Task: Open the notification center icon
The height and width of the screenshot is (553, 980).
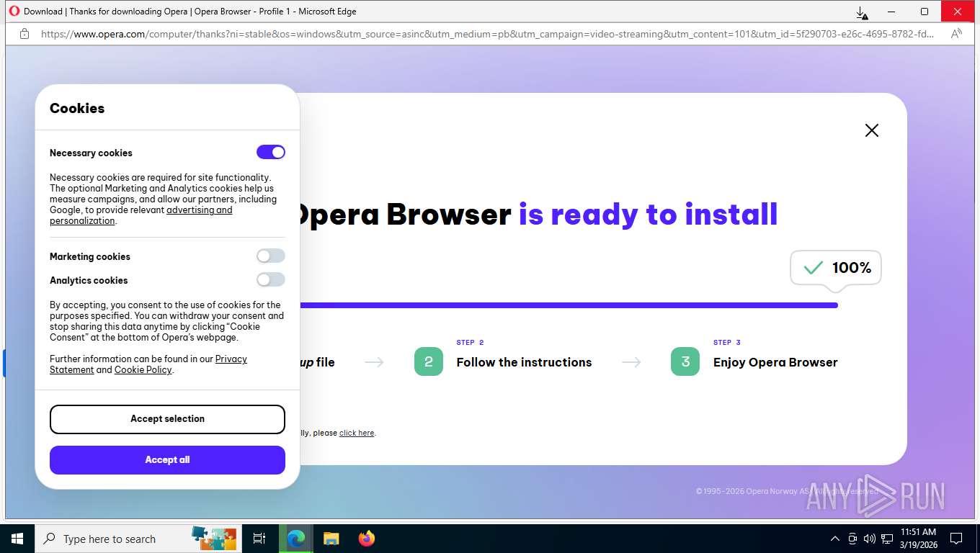Action: (956, 539)
